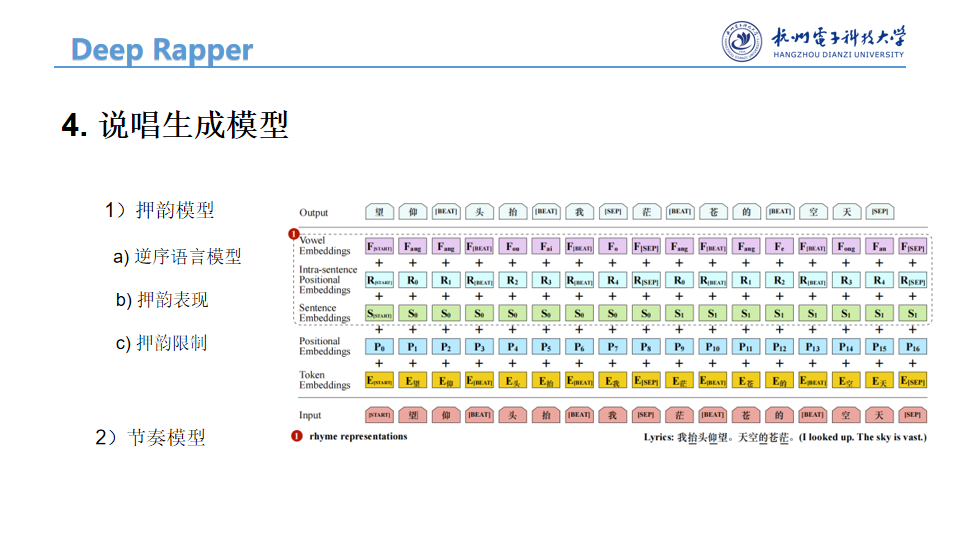This screenshot has height=540, width=960.
Task: Select the heading '4. 说唱生成模型'
Action: pos(175,125)
